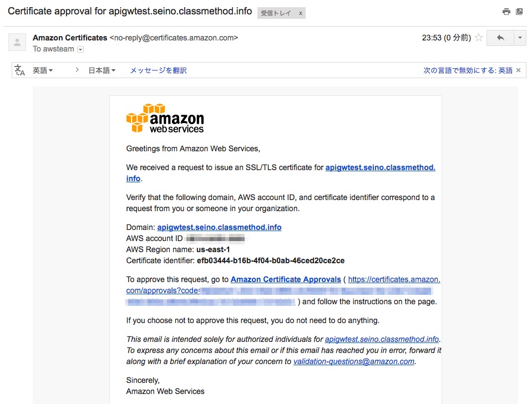The height and width of the screenshot is (404, 532).
Task: Open the Amazon Certificate Approvals link
Action: click(x=286, y=279)
